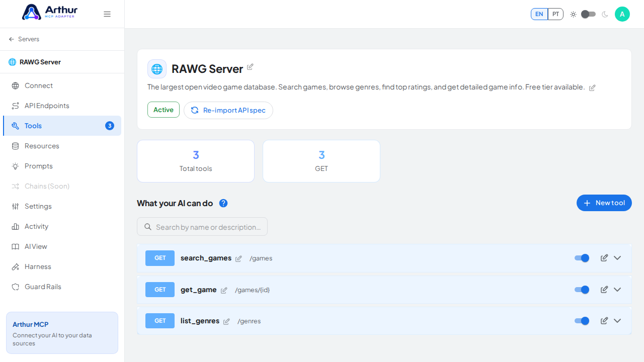The width and height of the screenshot is (644, 362).
Task: Expand the search_games row
Action: pyautogui.click(x=617, y=258)
